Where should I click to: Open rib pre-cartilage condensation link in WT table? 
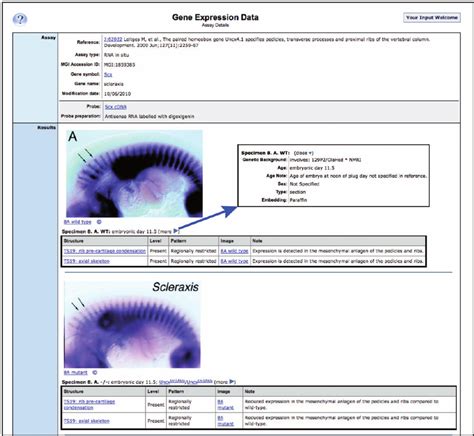pyautogui.click(x=105, y=251)
